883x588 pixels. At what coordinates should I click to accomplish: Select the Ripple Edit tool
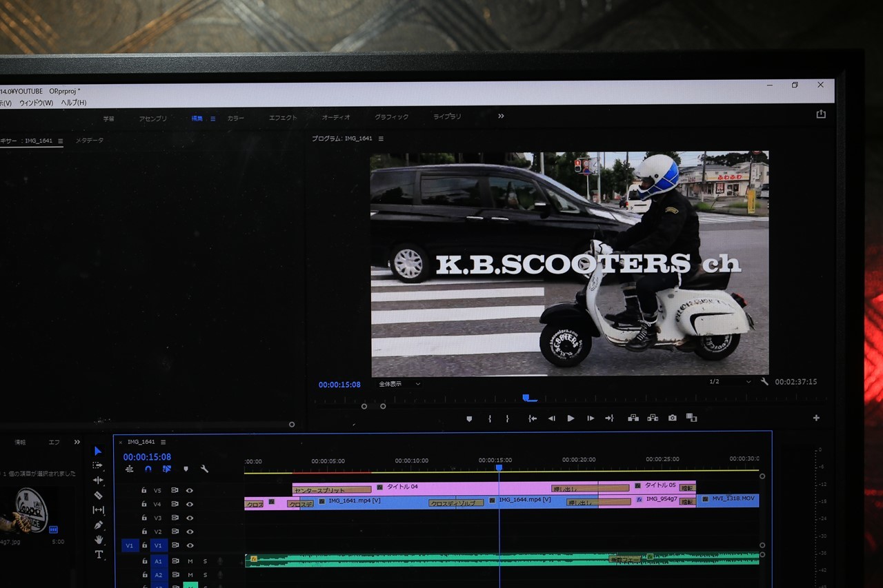coord(98,480)
